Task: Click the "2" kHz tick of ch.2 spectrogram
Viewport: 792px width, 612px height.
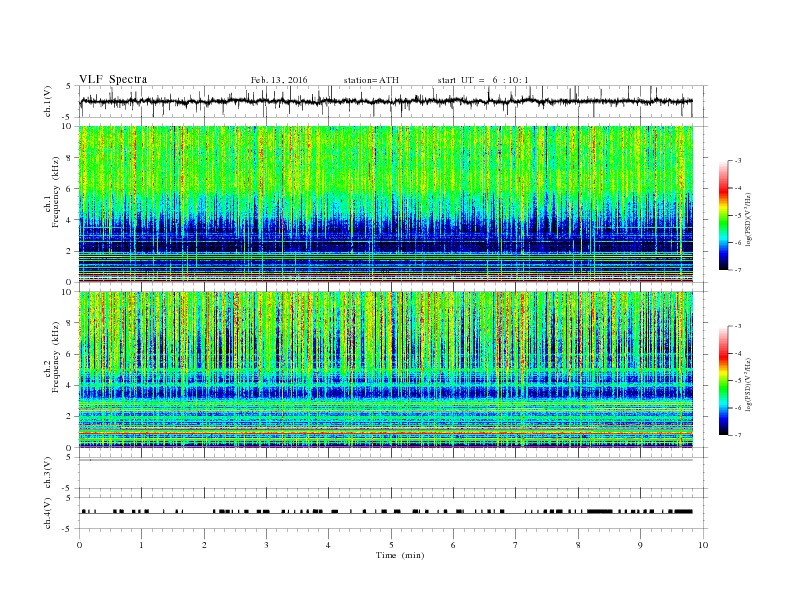Action: click(70, 417)
